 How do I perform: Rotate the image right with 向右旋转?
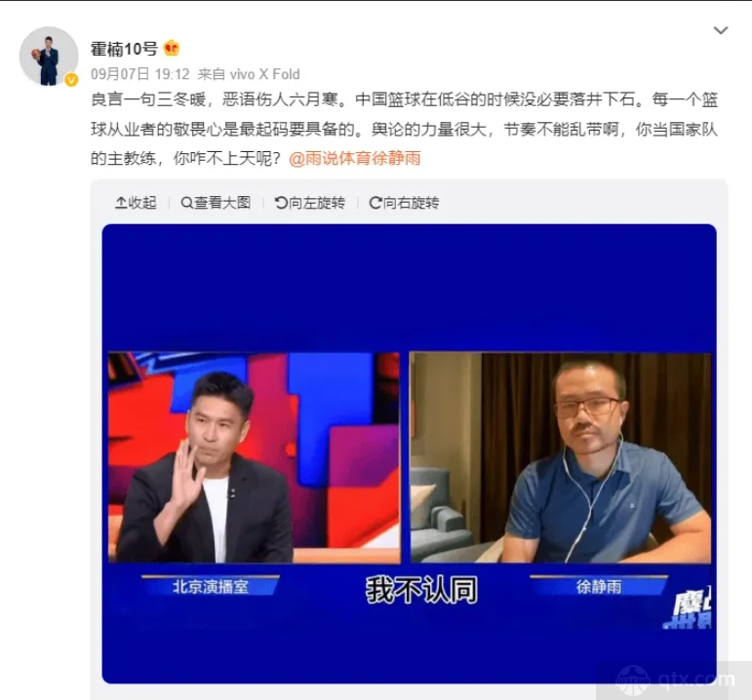(x=404, y=203)
